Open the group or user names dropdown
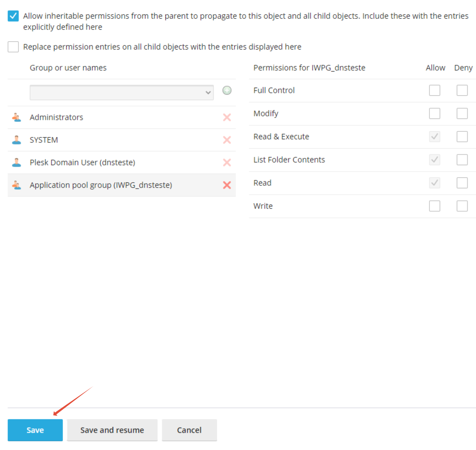The image size is (476, 450). click(x=122, y=92)
